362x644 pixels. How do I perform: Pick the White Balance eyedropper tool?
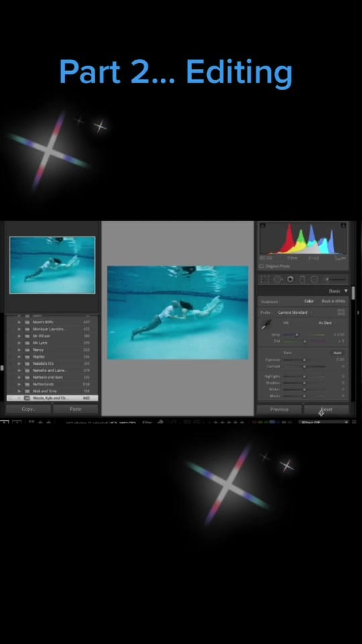click(x=266, y=325)
